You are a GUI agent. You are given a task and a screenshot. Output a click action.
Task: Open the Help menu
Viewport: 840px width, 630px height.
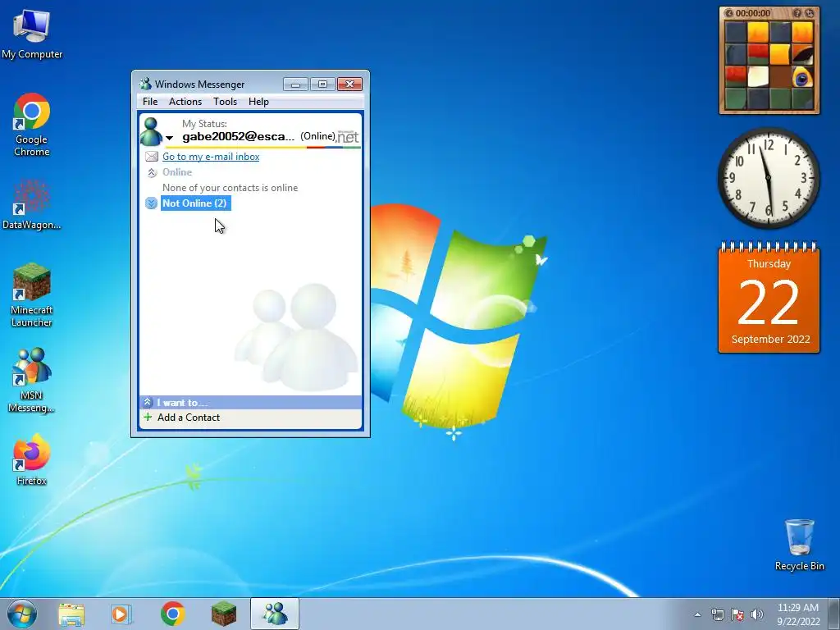(x=258, y=102)
